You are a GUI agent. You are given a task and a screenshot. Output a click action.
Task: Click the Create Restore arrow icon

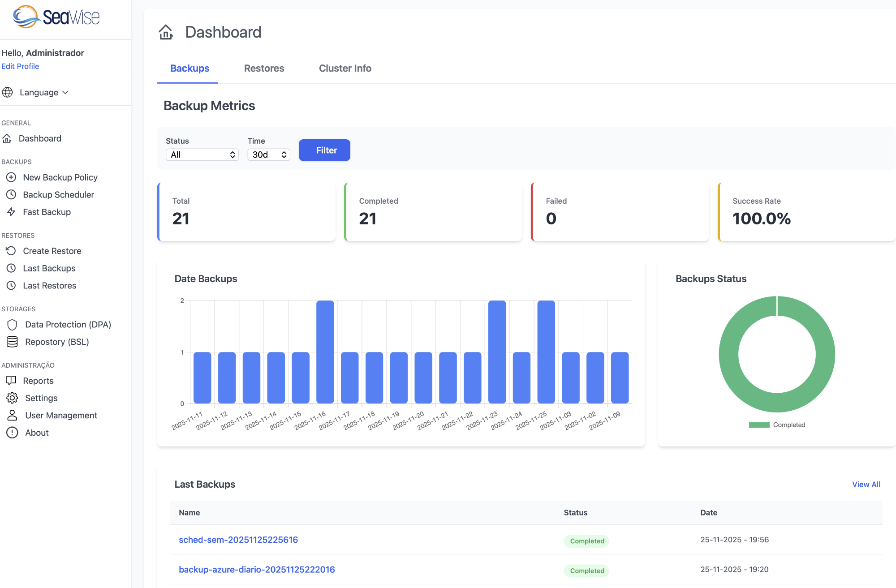pos(11,251)
